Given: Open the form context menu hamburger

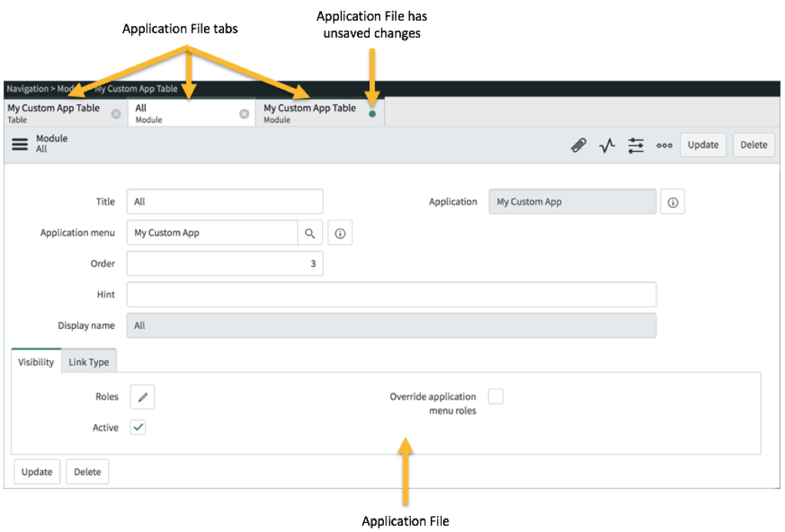Looking at the screenshot, I should pyautogui.click(x=20, y=144).
